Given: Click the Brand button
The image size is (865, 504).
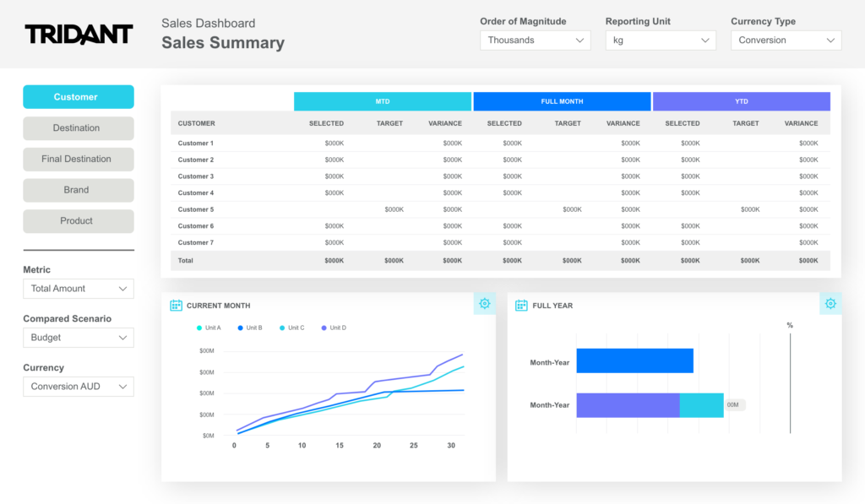Looking at the screenshot, I should click(x=79, y=190).
